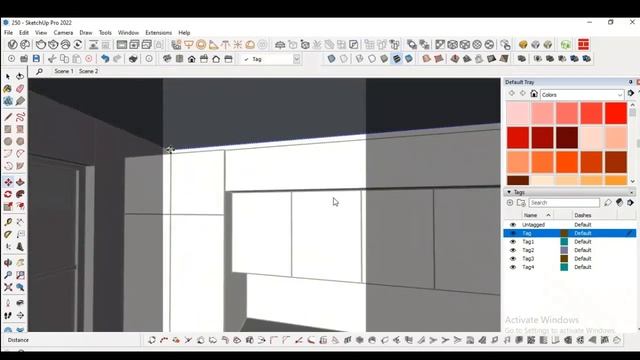Click the Dashes column header
The height and width of the screenshot is (360, 640).
tap(582, 215)
